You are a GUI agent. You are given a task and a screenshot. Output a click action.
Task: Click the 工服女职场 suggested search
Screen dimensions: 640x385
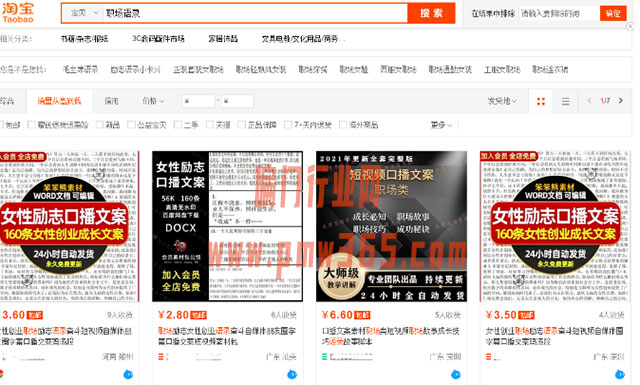[x=502, y=69]
